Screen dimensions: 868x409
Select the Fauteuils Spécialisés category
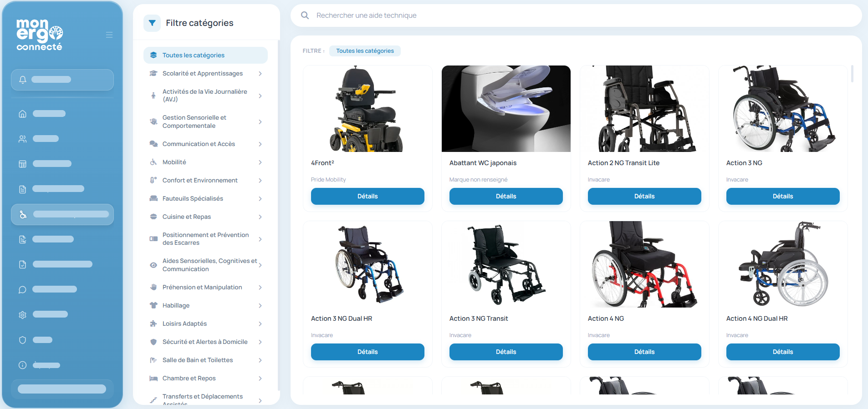(205, 199)
